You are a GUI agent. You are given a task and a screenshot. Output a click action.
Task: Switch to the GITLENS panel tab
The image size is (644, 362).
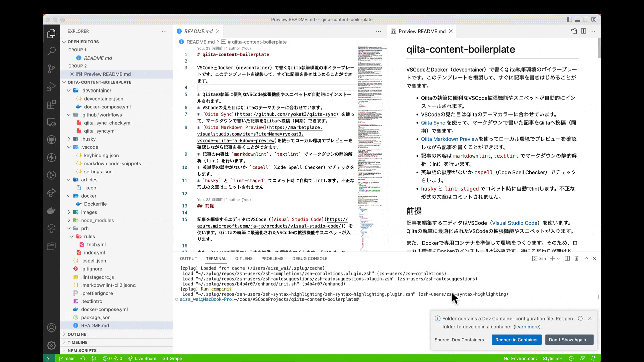click(x=244, y=258)
